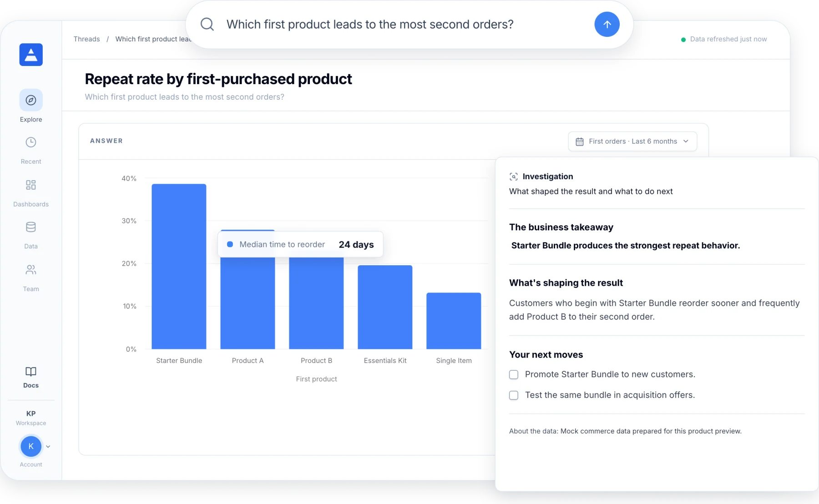Click the Dashboards menu label
Viewport: 819px width, 504px height.
click(31, 204)
